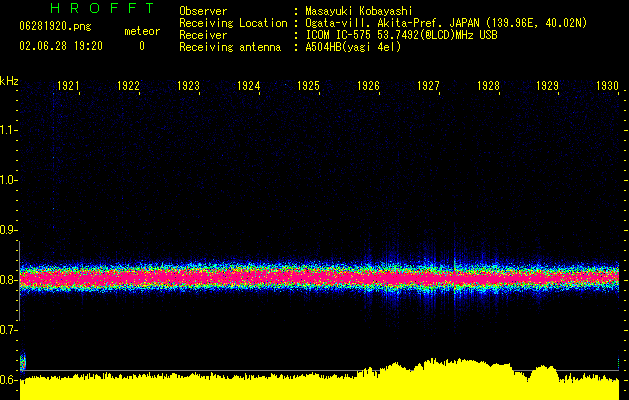Screen dimensions: 629x400
Task: Click the 0.9 kHz frequency tick label
Action: click(7, 229)
